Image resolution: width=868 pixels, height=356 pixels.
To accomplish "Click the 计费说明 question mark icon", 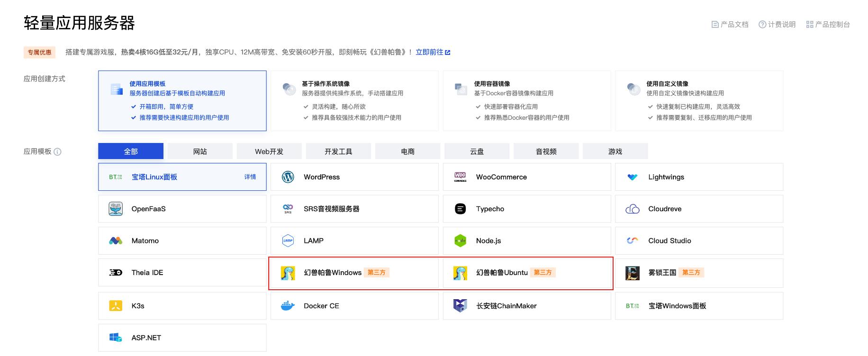I will (762, 25).
